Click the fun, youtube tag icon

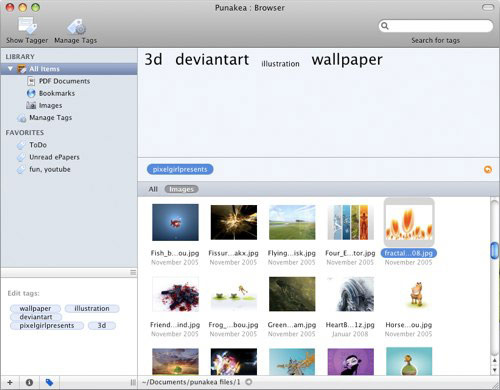click(21, 170)
